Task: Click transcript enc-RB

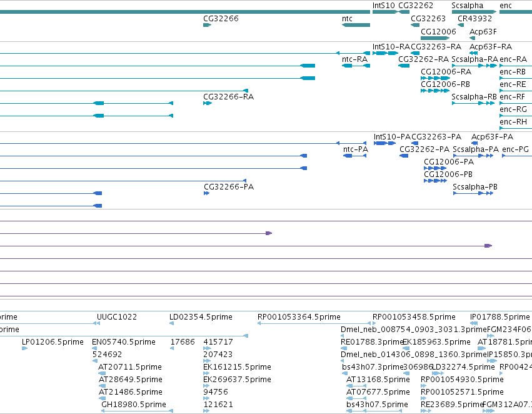Action: coord(513,71)
